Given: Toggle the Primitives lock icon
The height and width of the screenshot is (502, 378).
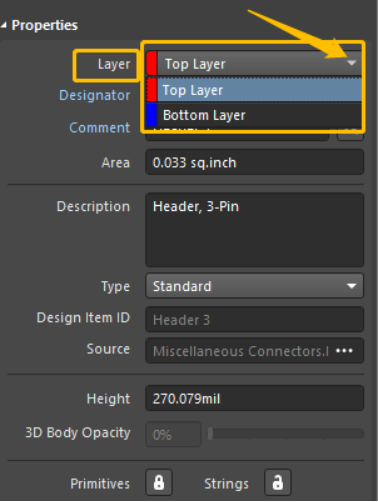Looking at the screenshot, I should point(159,482).
